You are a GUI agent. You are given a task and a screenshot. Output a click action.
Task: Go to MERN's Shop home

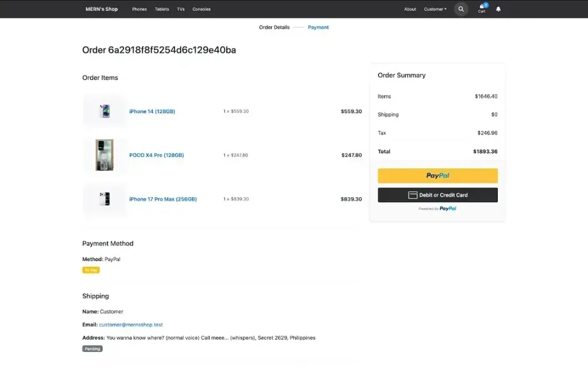coord(102,9)
